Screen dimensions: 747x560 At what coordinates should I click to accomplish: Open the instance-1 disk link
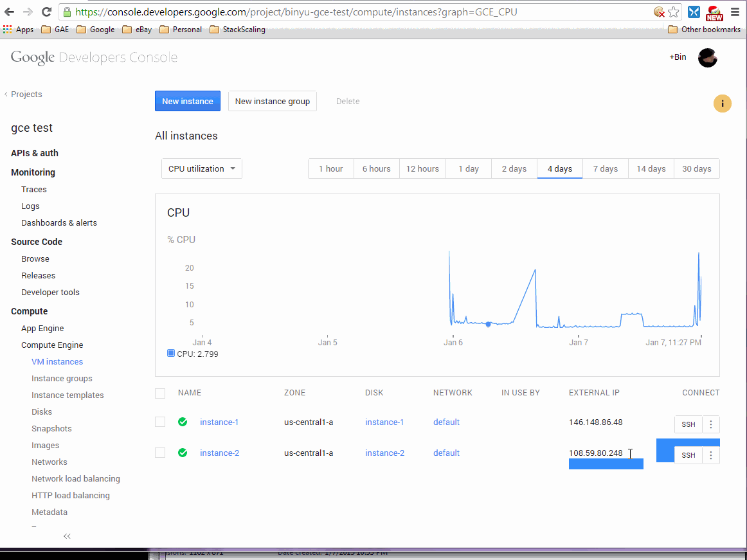point(384,422)
